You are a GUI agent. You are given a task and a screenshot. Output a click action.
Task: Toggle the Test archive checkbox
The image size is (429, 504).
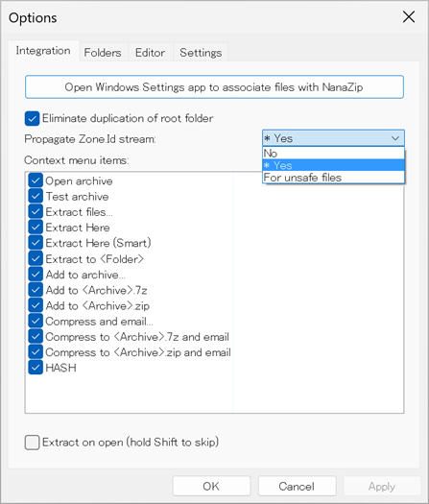(x=36, y=196)
